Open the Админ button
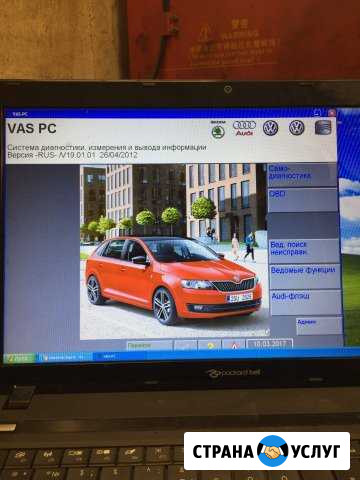This screenshot has width=360, height=480. coord(319,326)
